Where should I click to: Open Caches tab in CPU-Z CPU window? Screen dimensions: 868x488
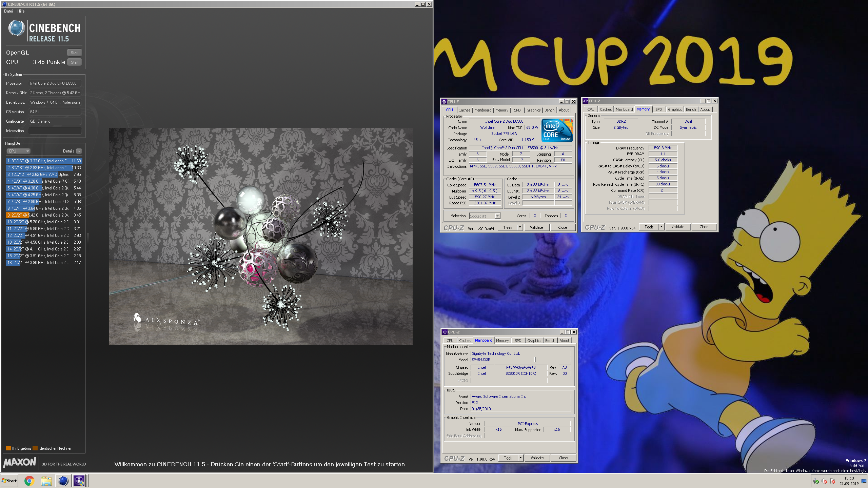click(464, 110)
